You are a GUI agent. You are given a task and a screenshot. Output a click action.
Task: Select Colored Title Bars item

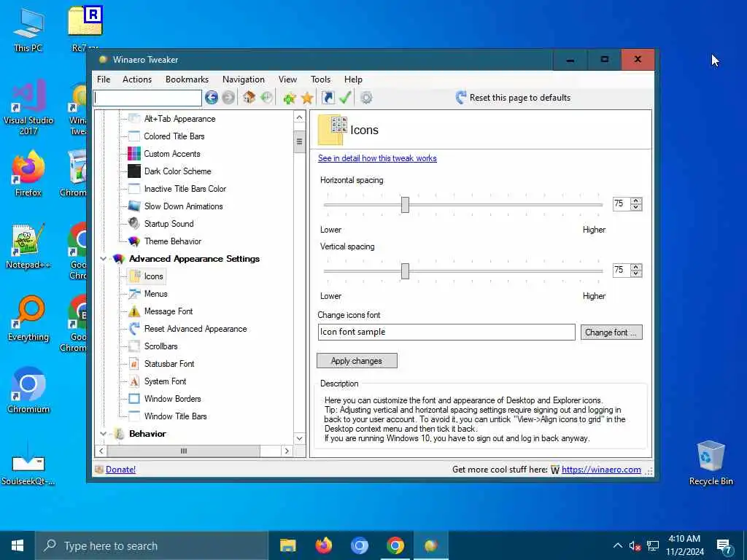174,136
